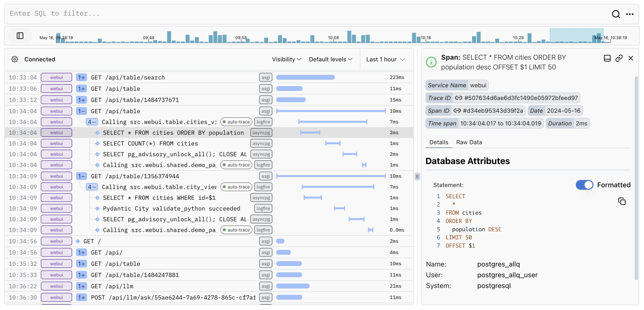Switch to the Raw Data tab
The image size is (644, 310).
point(469,142)
